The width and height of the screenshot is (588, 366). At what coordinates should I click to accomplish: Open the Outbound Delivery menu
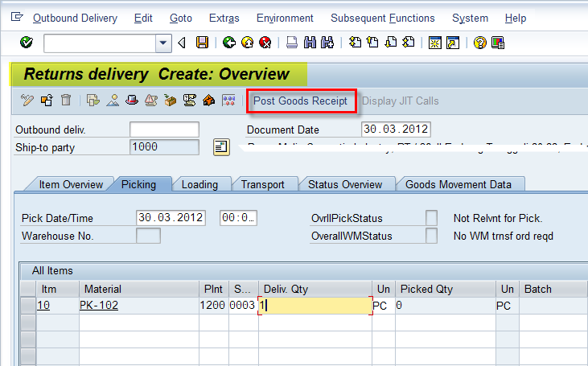[x=75, y=18]
